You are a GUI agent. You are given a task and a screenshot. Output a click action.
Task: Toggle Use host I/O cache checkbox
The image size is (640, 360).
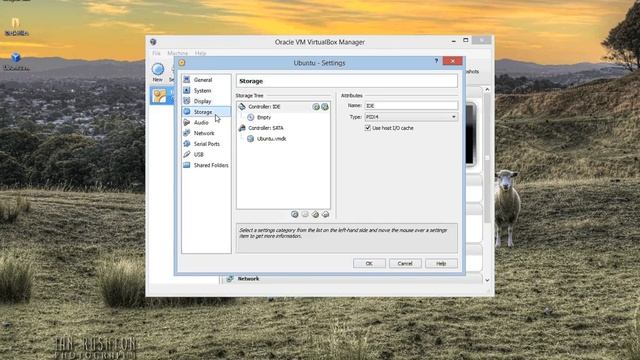pyautogui.click(x=367, y=128)
